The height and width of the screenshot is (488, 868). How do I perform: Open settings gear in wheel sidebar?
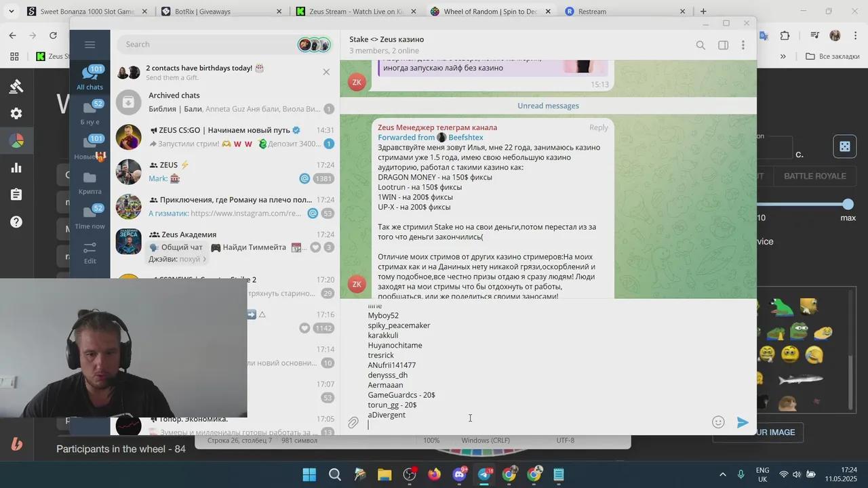point(16,113)
